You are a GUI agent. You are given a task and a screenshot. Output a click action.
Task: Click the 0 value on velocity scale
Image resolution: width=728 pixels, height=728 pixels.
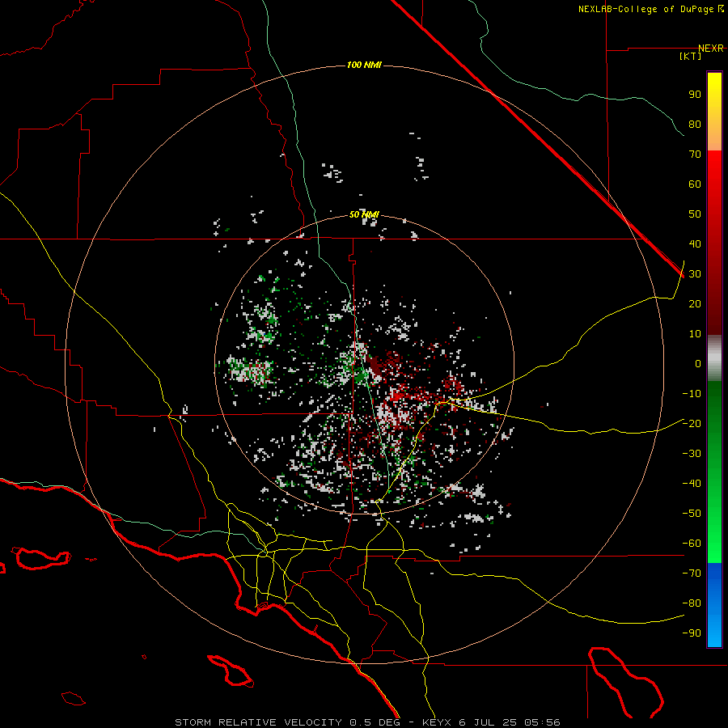(x=698, y=364)
